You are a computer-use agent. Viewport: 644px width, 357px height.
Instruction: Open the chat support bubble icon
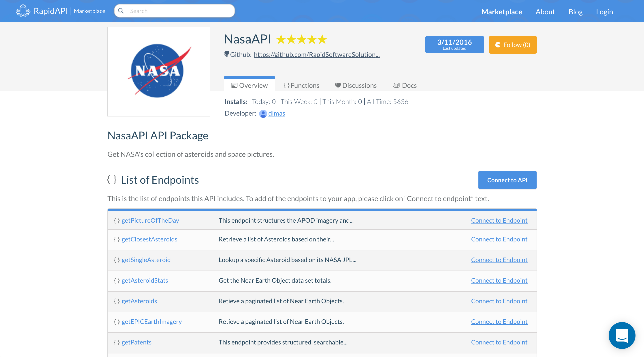[622, 335]
